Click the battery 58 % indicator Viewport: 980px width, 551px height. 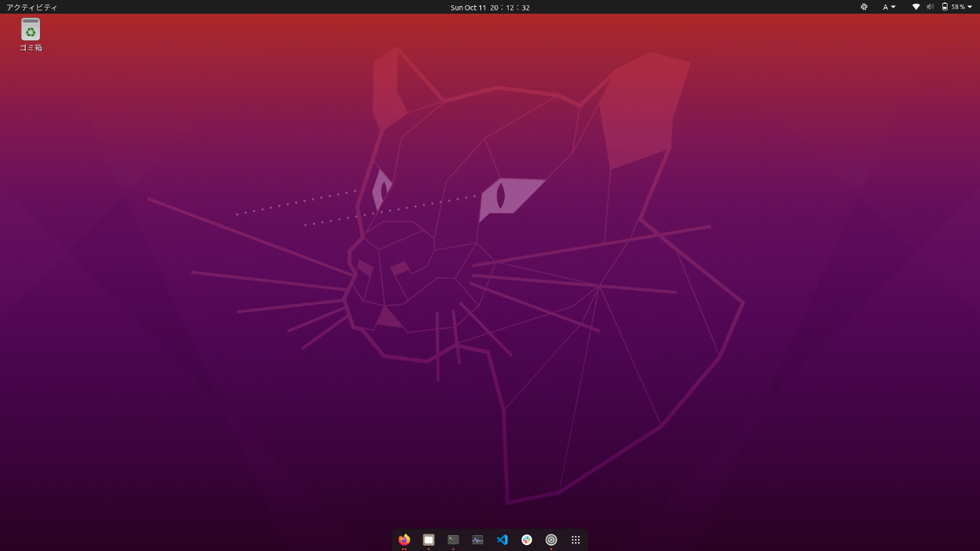click(954, 7)
